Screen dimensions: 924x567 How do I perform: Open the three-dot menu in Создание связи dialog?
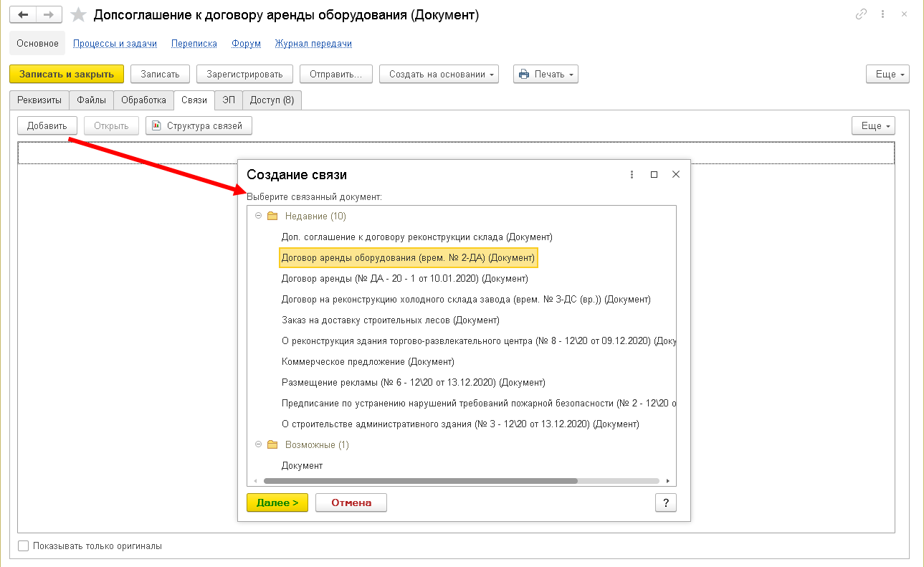tap(632, 174)
